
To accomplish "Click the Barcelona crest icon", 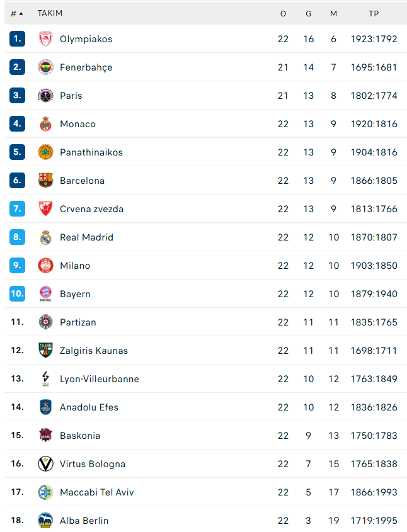I will point(45,181).
